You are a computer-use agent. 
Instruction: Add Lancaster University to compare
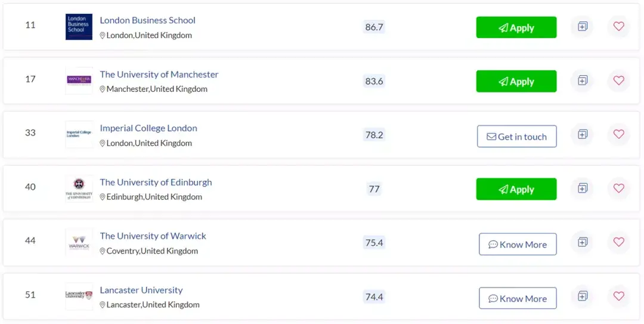click(583, 295)
